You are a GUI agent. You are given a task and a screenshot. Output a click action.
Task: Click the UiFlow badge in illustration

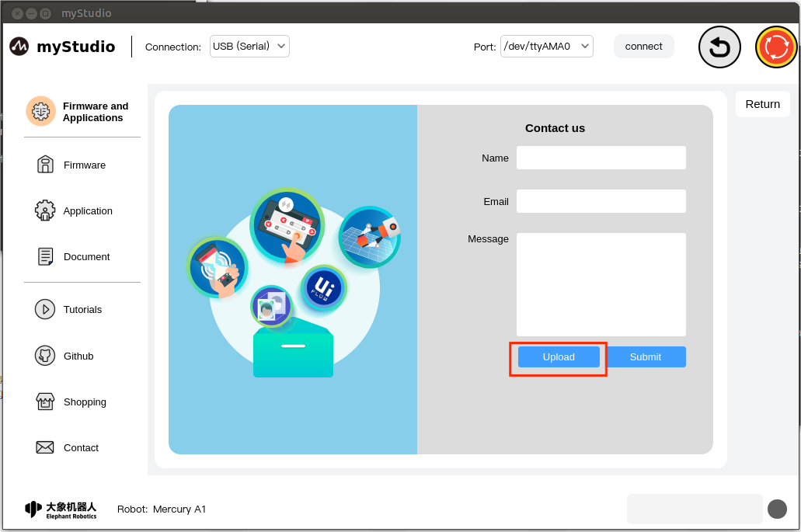pos(324,288)
